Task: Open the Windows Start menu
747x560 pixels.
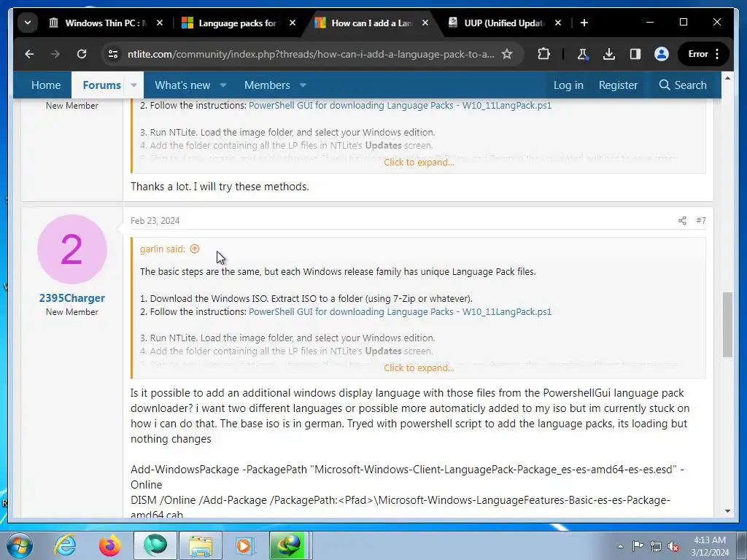Action: click(x=18, y=545)
